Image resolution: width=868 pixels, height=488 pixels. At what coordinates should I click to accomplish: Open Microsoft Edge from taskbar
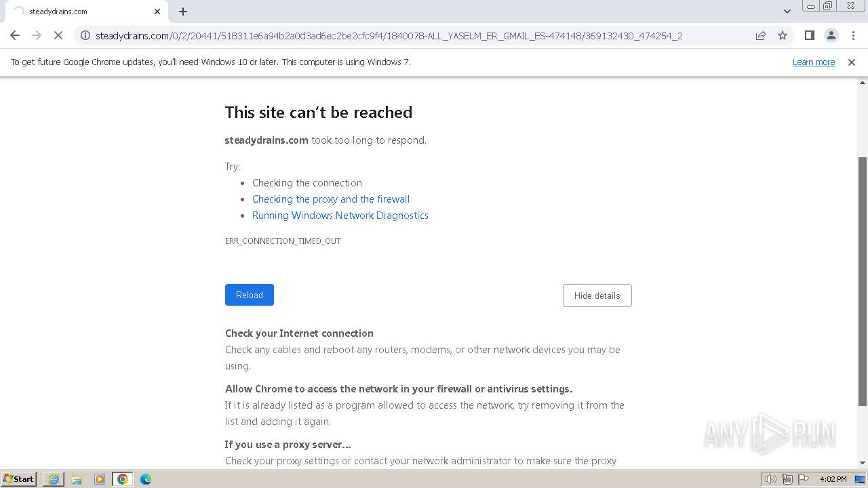tap(146, 479)
